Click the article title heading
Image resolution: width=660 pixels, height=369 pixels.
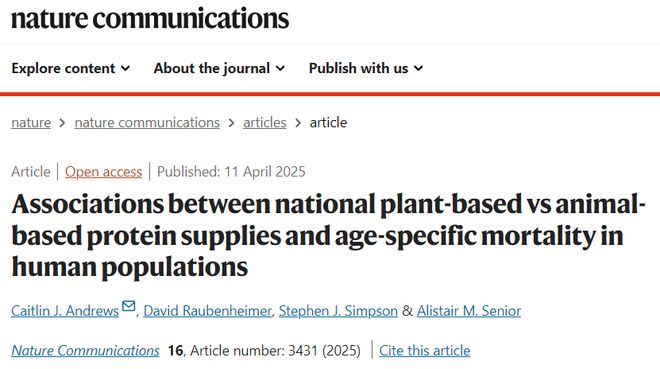coord(328,235)
